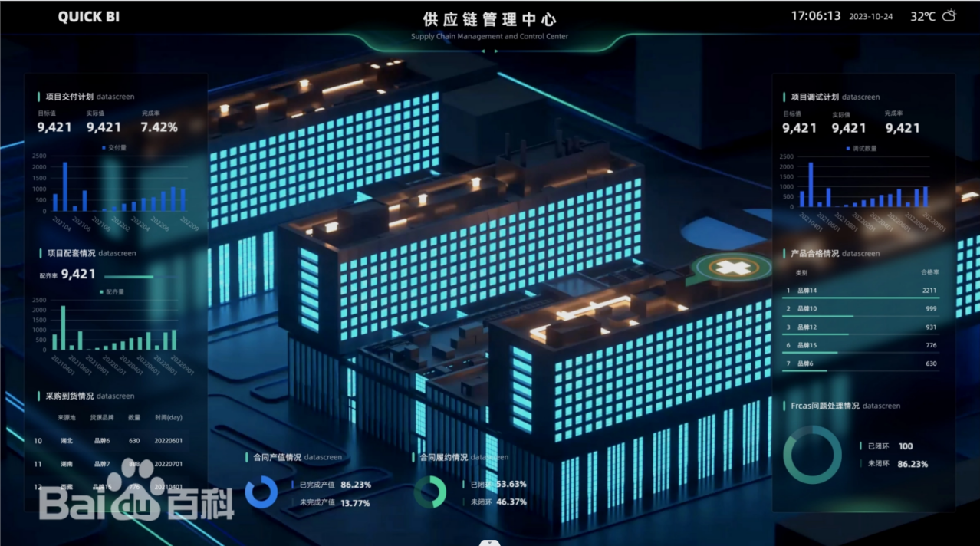Select the 采购到货情况 panel title
Image resolution: width=980 pixels, height=546 pixels.
click(x=70, y=396)
